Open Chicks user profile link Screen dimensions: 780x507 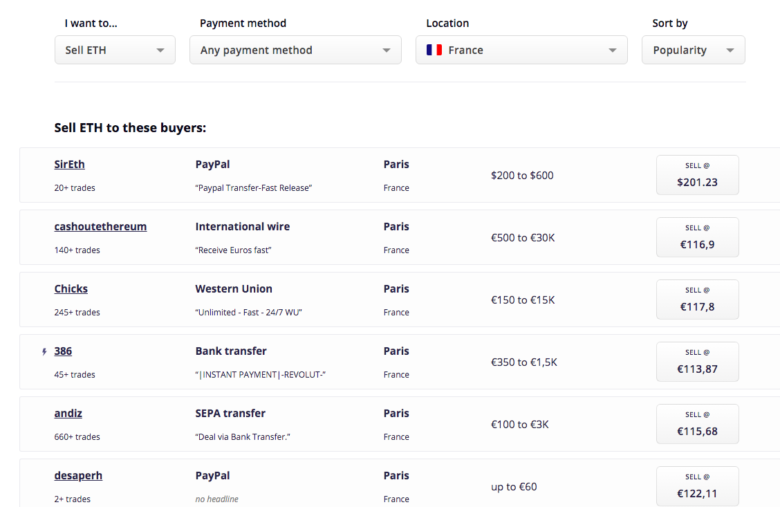(71, 289)
